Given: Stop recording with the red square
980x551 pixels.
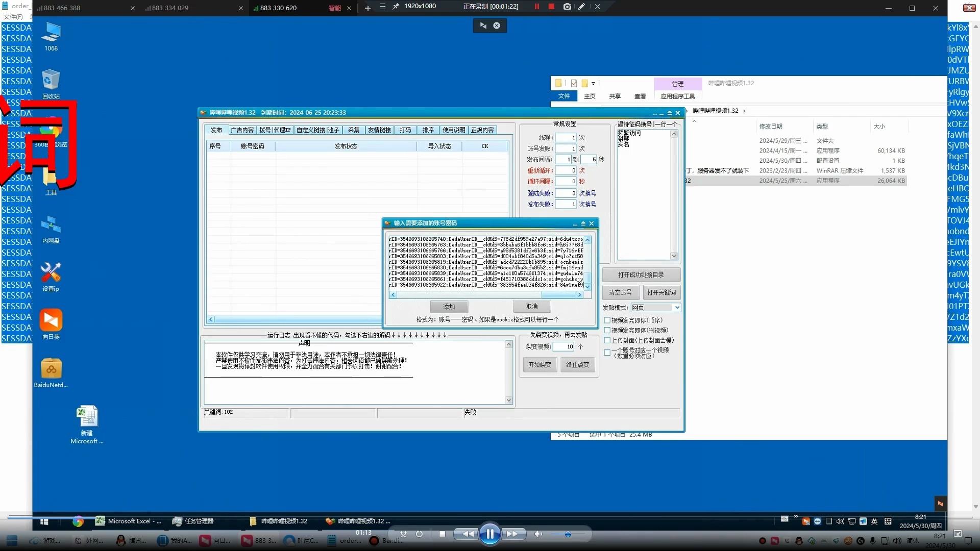Looking at the screenshot, I should click(551, 7).
